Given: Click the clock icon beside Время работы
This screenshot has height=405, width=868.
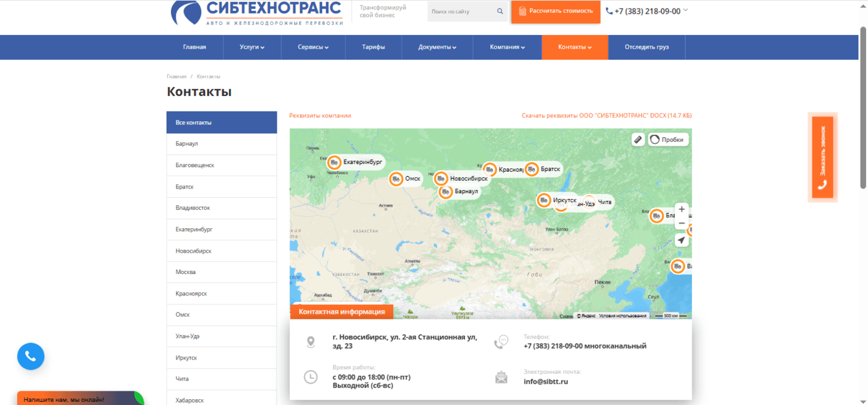Looking at the screenshot, I should (311, 376).
